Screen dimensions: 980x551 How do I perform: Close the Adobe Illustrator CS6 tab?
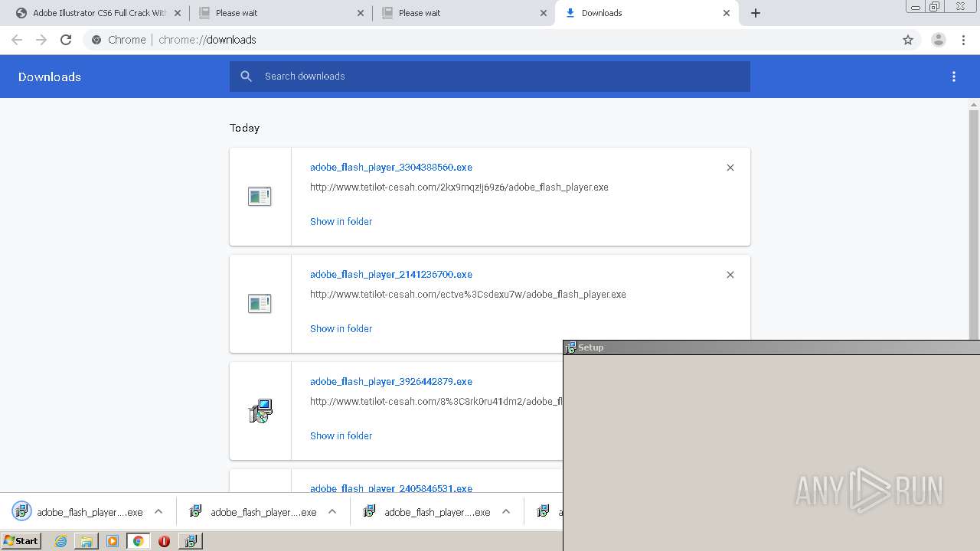coord(177,13)
